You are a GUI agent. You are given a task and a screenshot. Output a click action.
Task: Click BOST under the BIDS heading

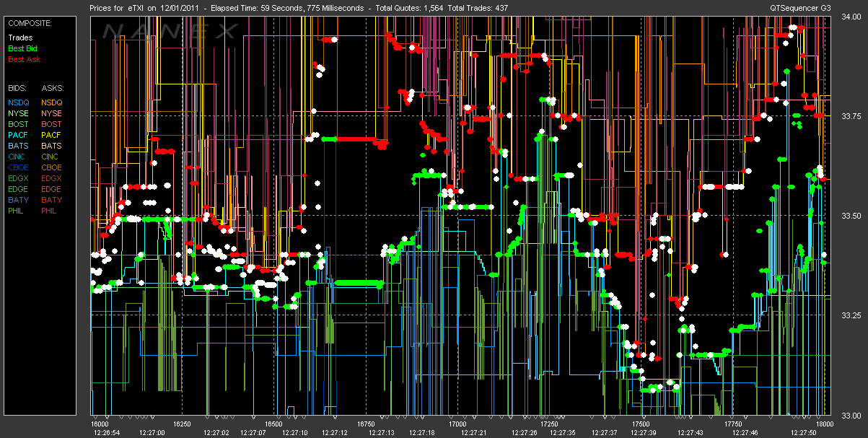click(19, 124)
